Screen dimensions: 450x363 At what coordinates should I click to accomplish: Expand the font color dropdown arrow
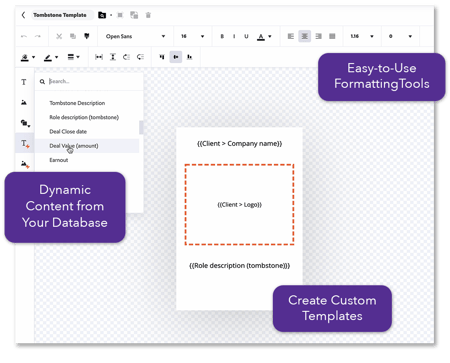click(x=270, y=36)
